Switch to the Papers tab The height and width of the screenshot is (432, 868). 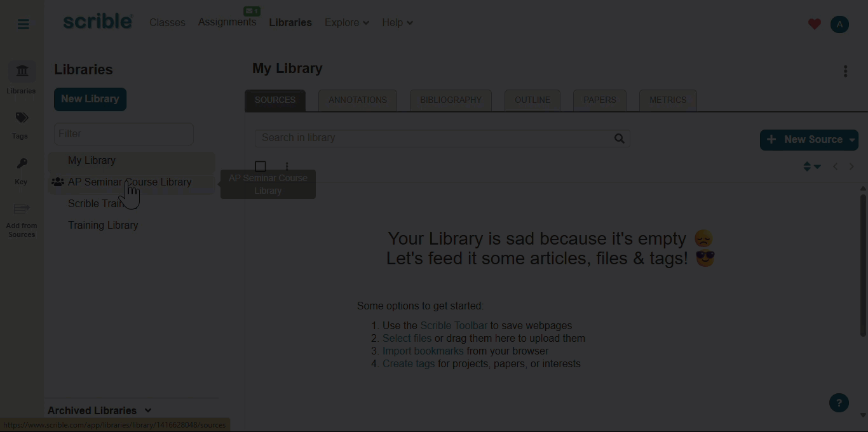click(x=600, y=100)
